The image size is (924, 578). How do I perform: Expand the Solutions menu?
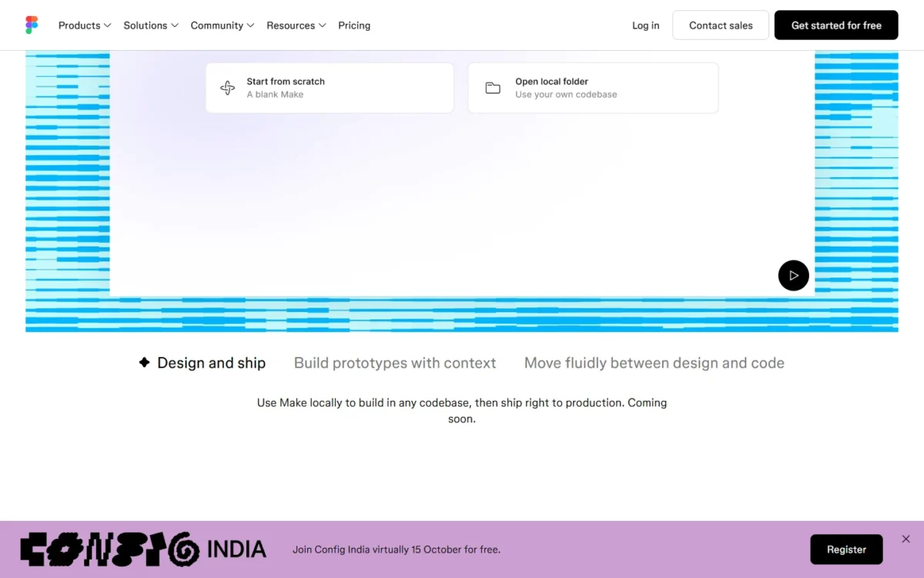pos(151,25)
